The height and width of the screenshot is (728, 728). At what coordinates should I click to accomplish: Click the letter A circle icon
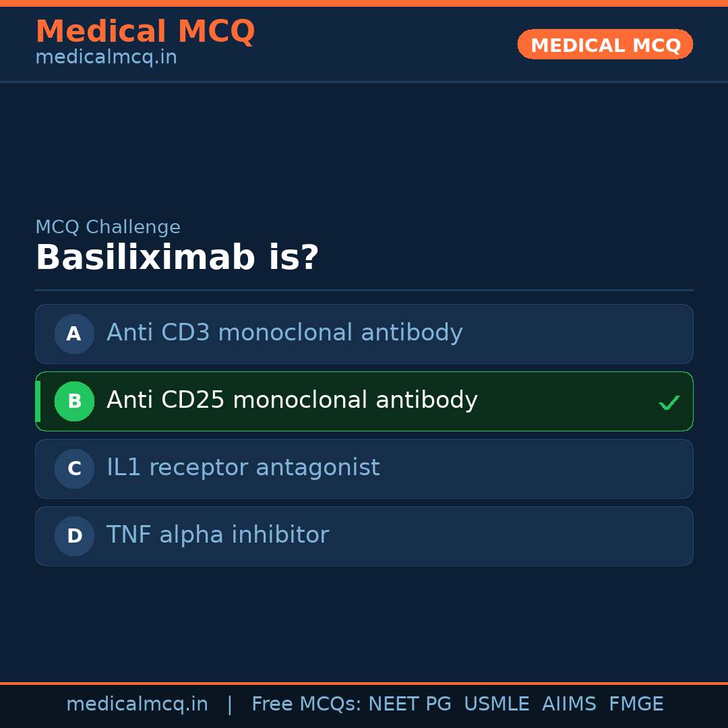point(74,334)
